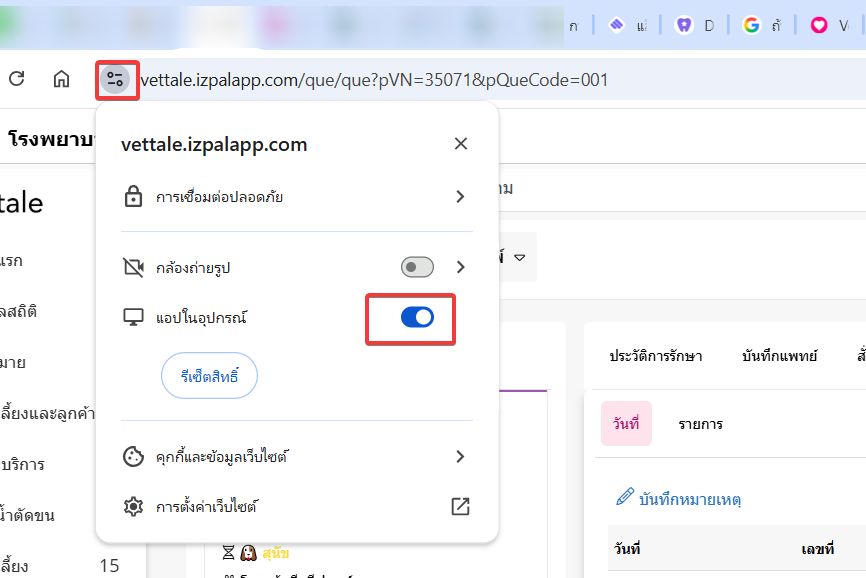This screenshot has width=866, height=578.
Task: Switch to the บันทึกแพทย์ tab
Action: (779, 356)
